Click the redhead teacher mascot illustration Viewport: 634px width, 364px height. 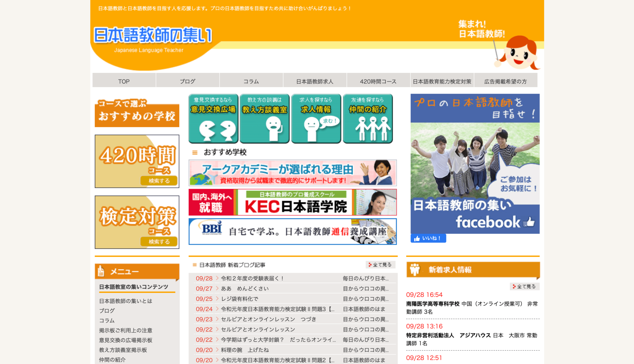[x=519, y=53]
